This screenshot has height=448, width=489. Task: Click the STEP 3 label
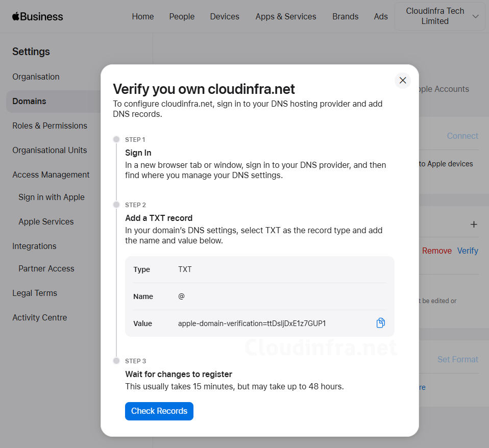135,361
